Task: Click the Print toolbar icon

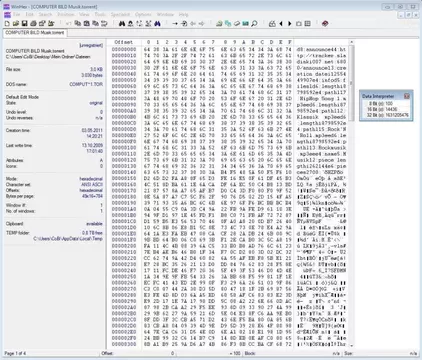Action: click(33, 23)
